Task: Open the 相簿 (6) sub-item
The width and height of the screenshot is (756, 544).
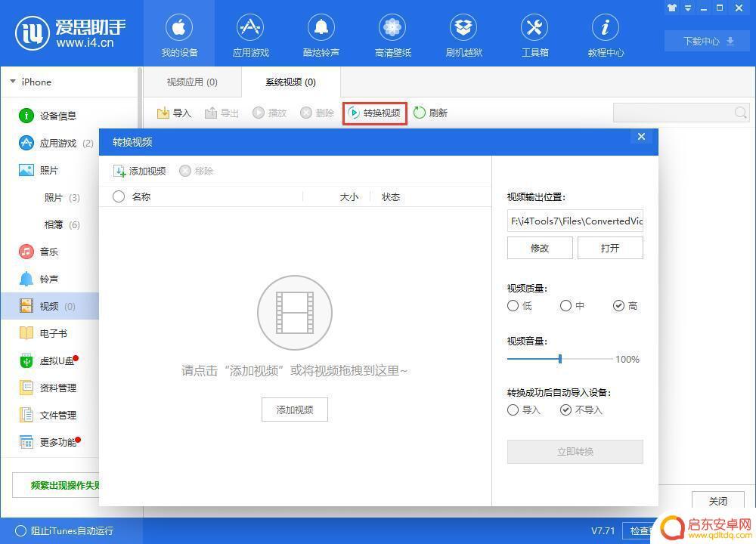Action: pyautogui.click(x=62, y=224)
